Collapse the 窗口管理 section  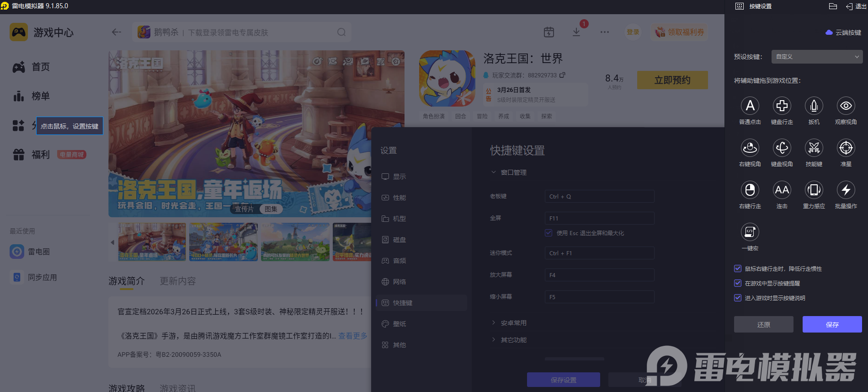click(508, 172)
